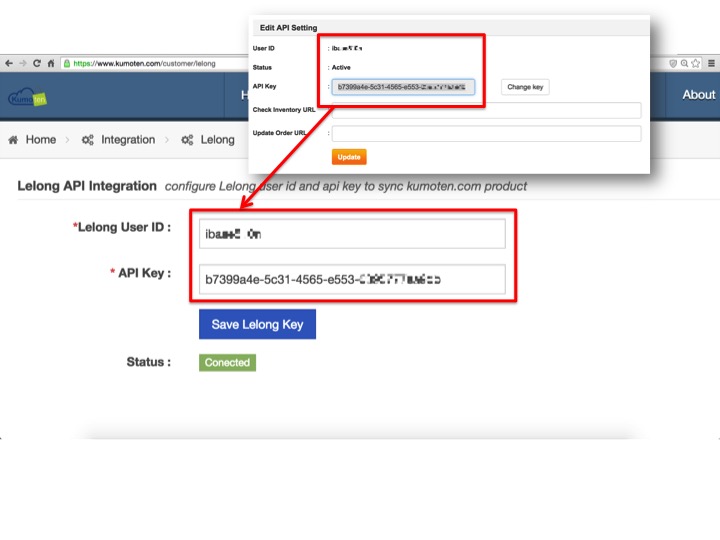Click the orange Update button

[x=349, y=157]
